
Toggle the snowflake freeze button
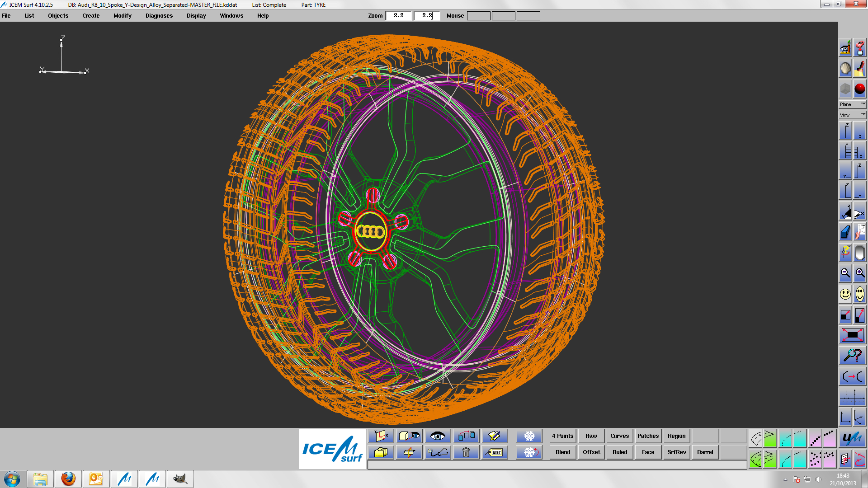pyautogui.click(x=529, y=436)
